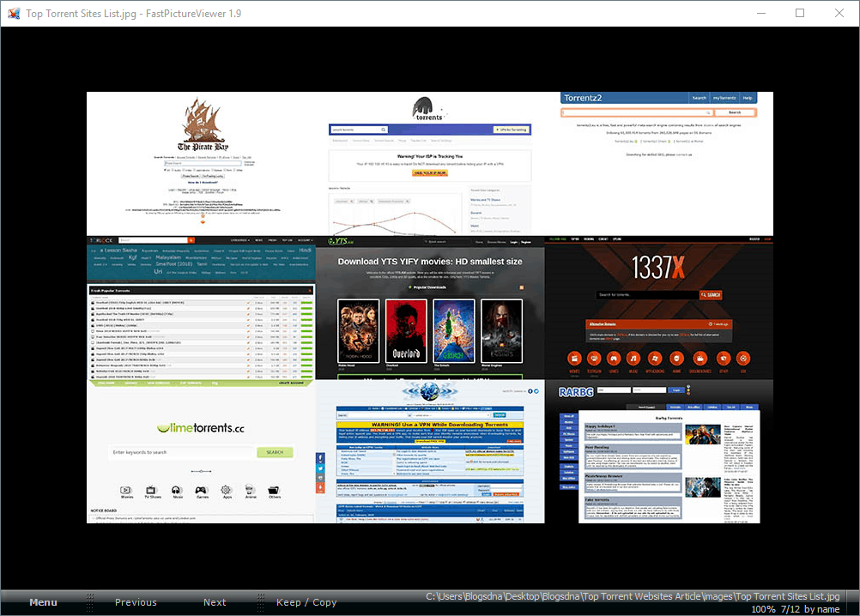Screen dimensions: 860x616
Task: Minimize the FastPictureViewer window
Action: point(761,13)
